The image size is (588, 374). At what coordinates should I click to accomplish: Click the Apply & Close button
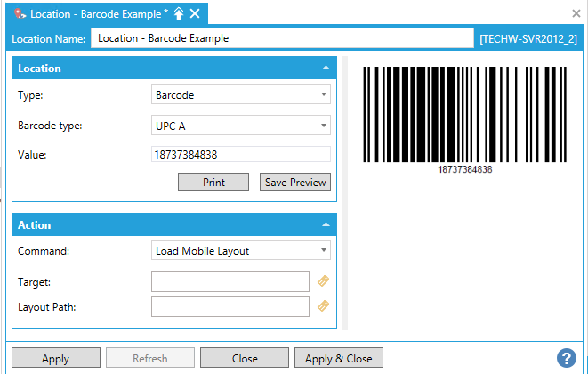click(339, 358)
